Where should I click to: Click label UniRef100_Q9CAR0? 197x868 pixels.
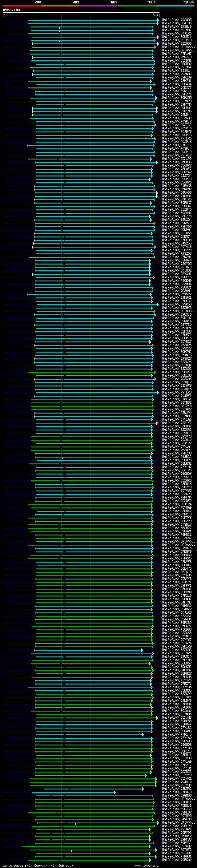pos(177,460)
